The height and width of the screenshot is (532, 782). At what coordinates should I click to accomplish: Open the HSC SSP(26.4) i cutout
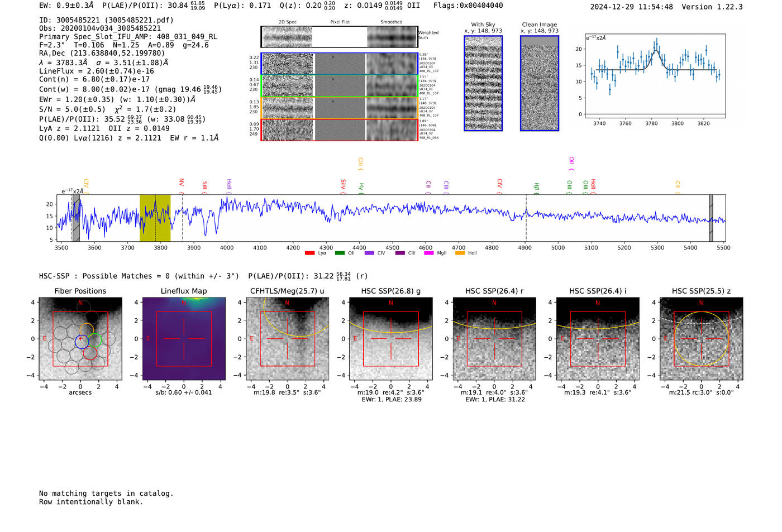(598, 339)
